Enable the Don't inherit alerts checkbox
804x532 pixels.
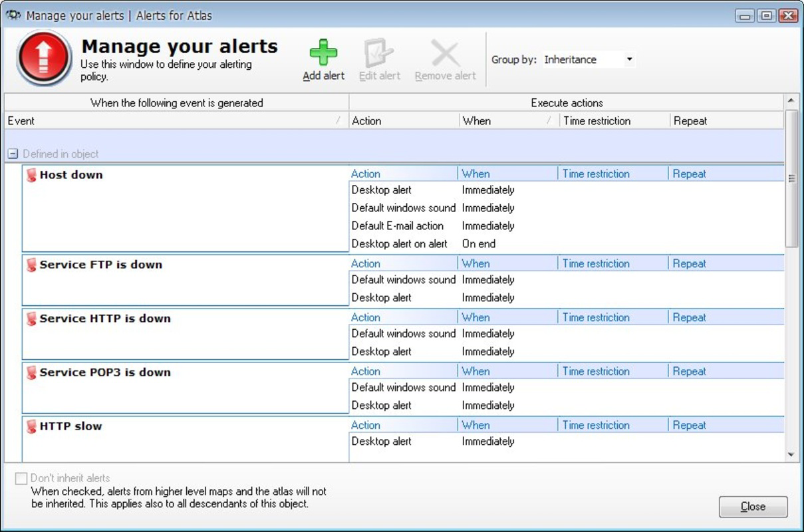point(21,478)
